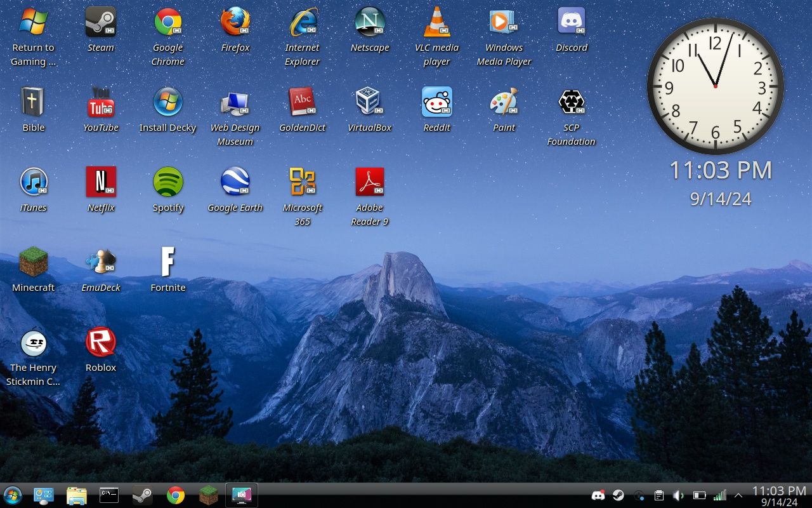The width and height of the screenshot is (812, 508).
Task: Click the Steam taskbar launcher
Action: (x=142, y=495)
